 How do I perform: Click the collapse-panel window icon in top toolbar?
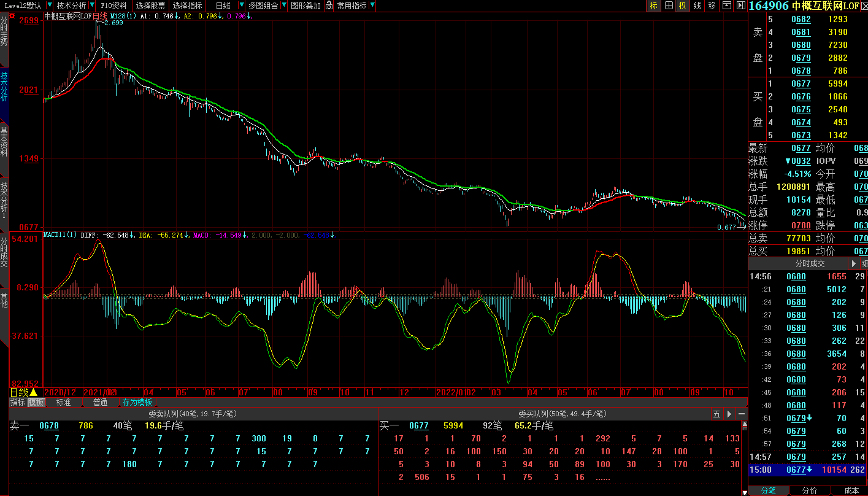(726, 6)
